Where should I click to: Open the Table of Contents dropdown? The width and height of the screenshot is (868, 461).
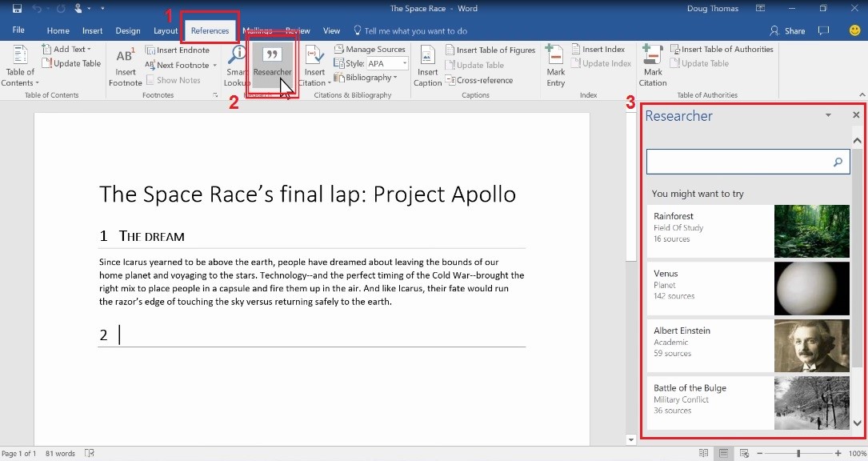(x=20, y=66)
